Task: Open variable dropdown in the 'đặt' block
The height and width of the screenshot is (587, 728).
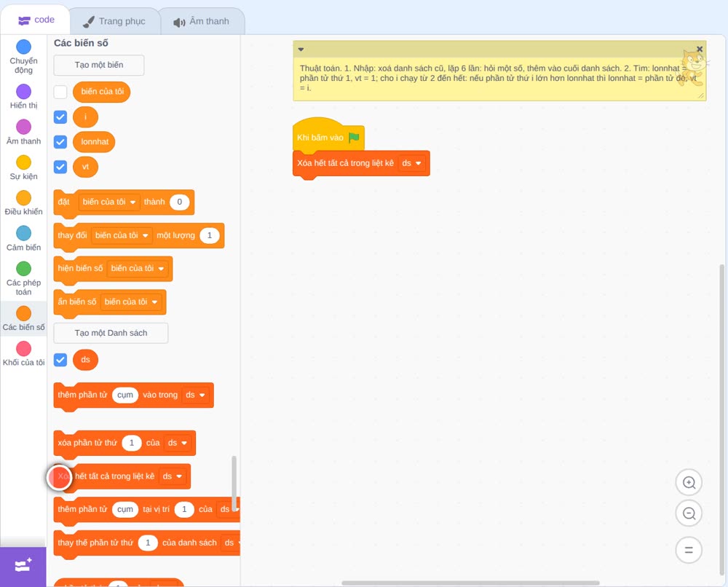Action: pos(109,202)
